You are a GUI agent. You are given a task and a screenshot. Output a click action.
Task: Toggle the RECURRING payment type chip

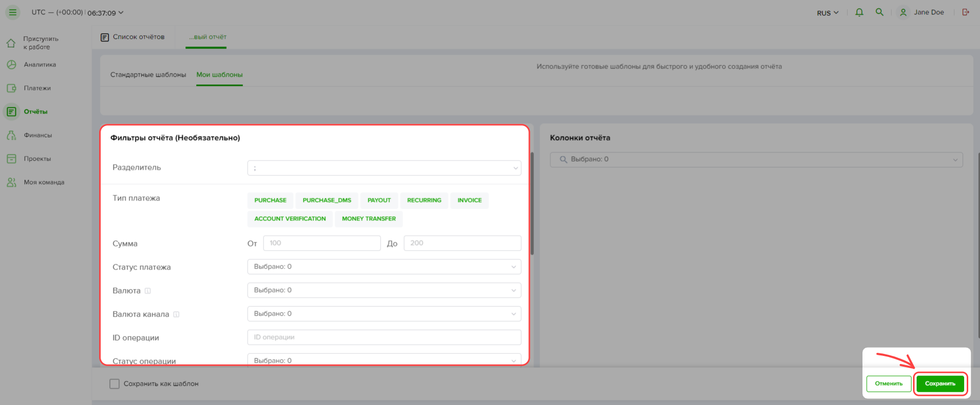[x=424, y=200]
